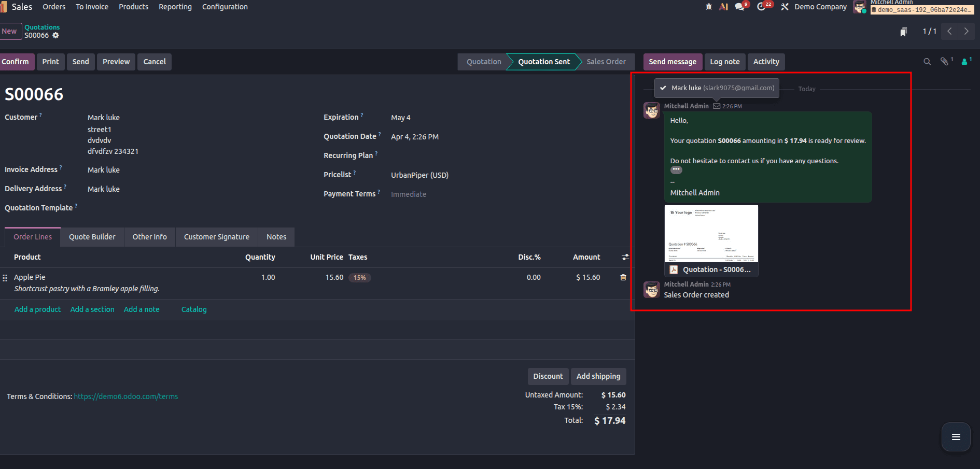
Task: Open the demo6.odoo.com/terms link
Action: pos(125,396)
